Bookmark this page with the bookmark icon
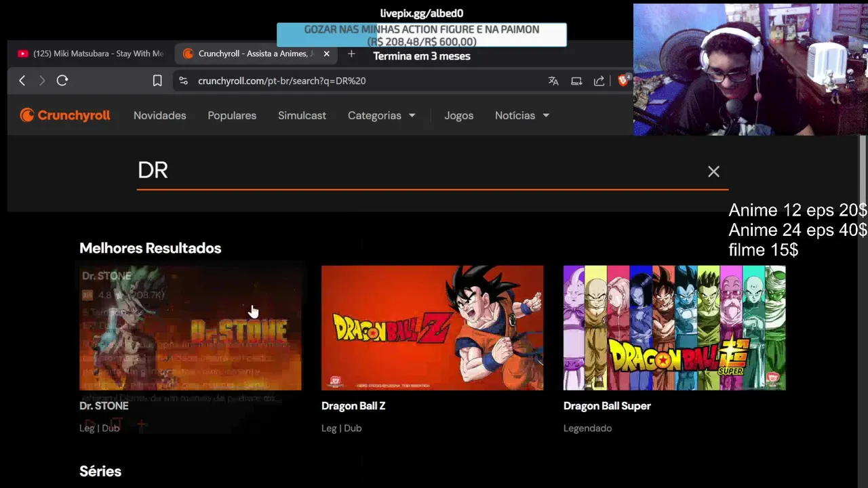This screenshot has height=488, width=868. tap(157, 81)
